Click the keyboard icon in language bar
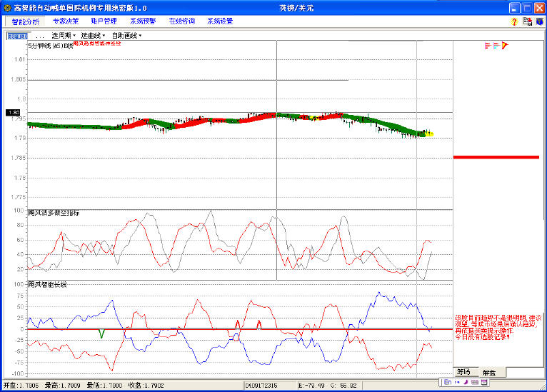547x392 pixels. click(475, 382)
